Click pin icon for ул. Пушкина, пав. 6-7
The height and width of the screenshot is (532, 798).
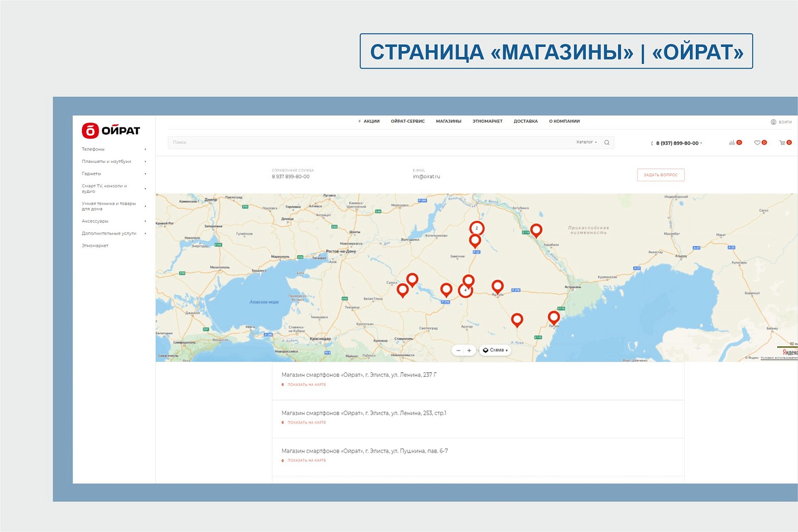coord(282,461)
